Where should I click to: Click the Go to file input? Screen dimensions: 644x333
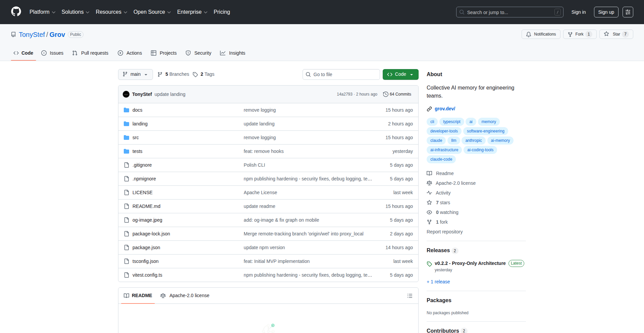tap(341, 74)
